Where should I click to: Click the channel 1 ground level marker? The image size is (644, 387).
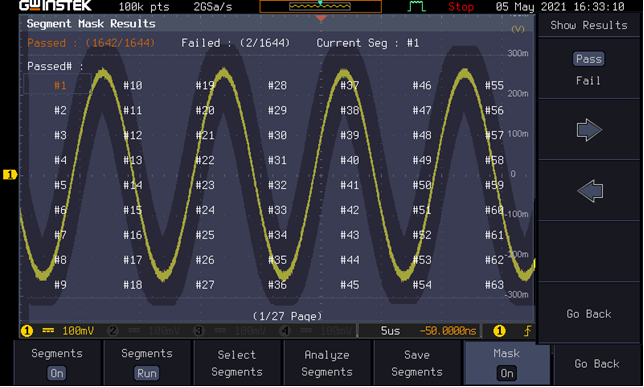(9, 175)
